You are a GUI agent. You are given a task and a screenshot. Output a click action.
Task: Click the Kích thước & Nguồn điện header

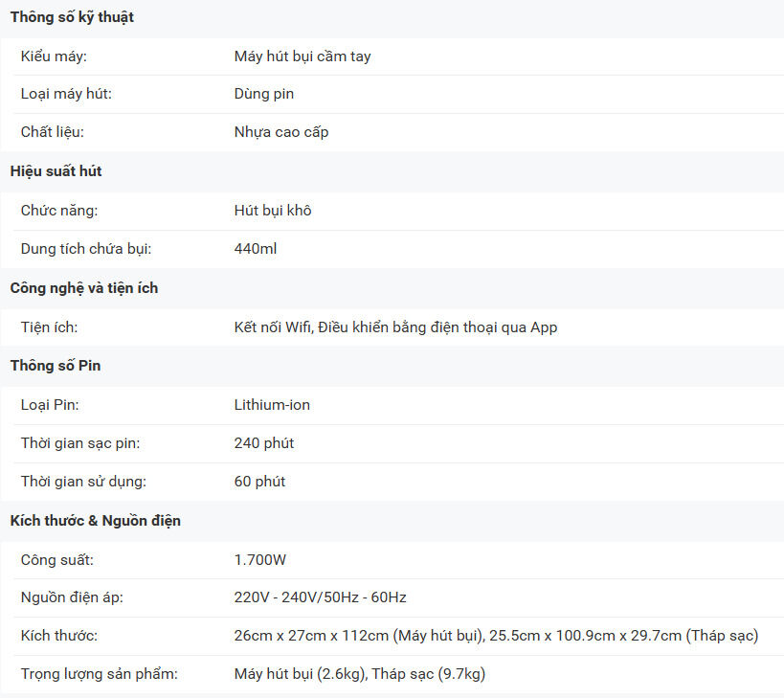(x=96, y=521)
